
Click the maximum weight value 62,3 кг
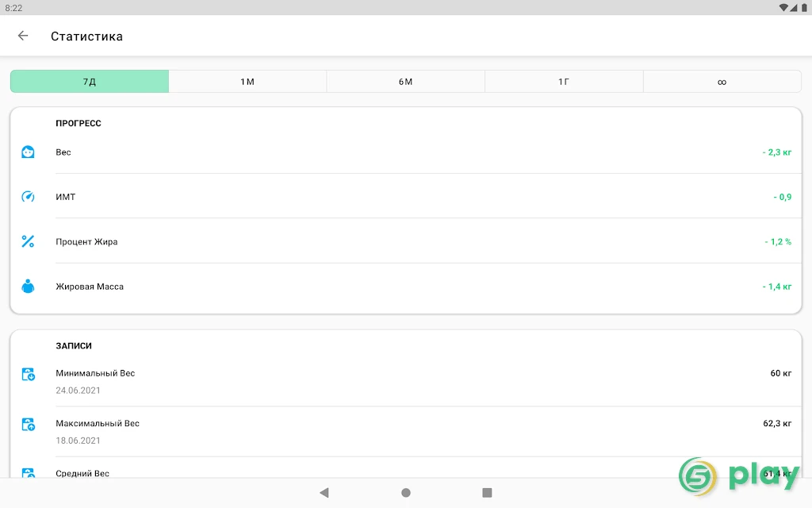click(777, 424)
